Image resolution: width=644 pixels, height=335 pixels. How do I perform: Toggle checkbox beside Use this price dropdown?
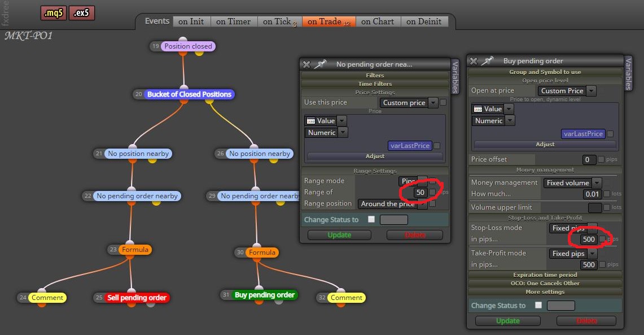[443, 102]
